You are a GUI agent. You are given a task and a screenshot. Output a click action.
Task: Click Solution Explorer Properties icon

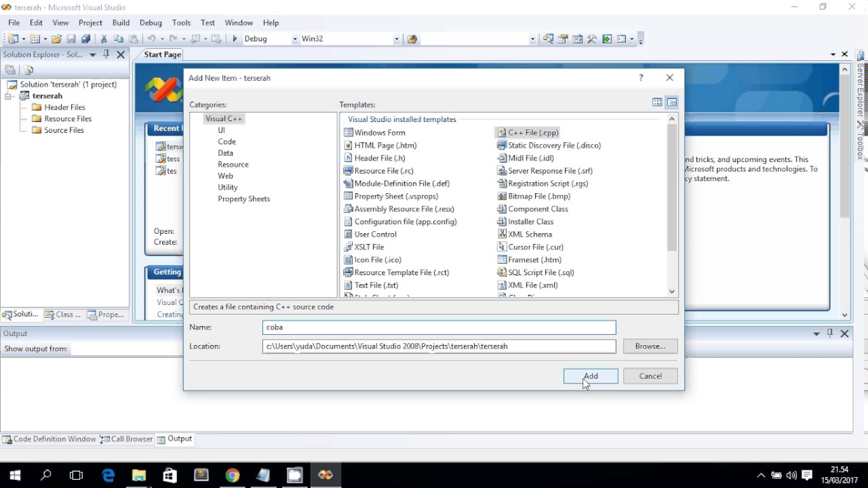(x=10, y=70)
